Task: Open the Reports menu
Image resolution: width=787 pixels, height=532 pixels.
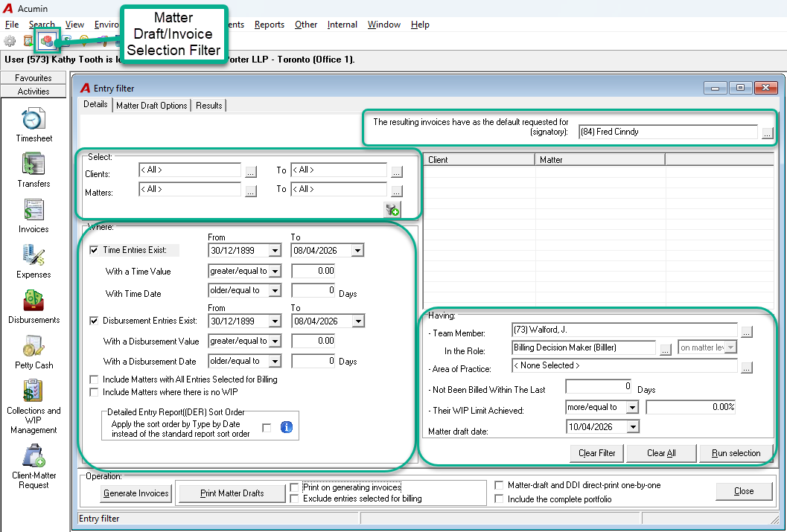Action: (x=269, y=25)
